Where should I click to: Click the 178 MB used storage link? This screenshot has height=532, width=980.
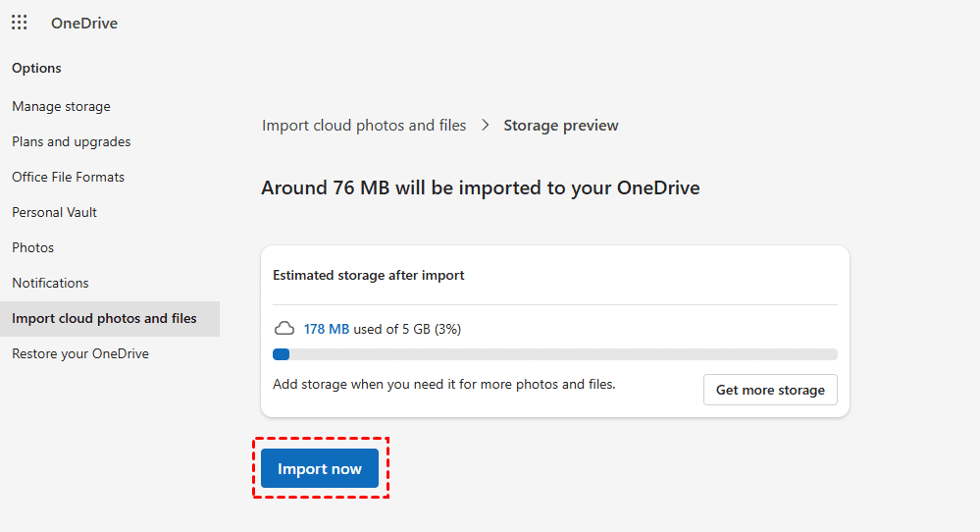click(x=327, y=329)
